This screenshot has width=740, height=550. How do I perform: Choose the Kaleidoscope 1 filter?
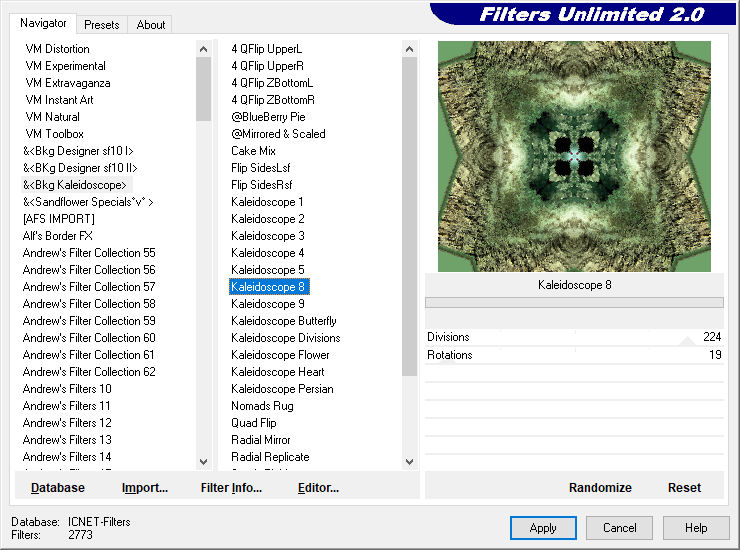pos(268,202)
